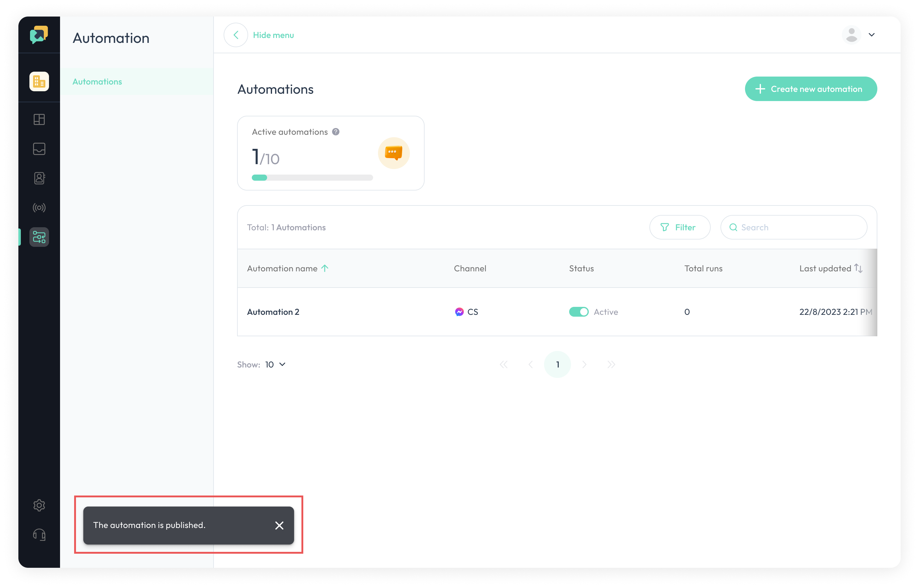
Task: Click the Broadcasting/antenna icon in sidebar
Action: (38, 208)
